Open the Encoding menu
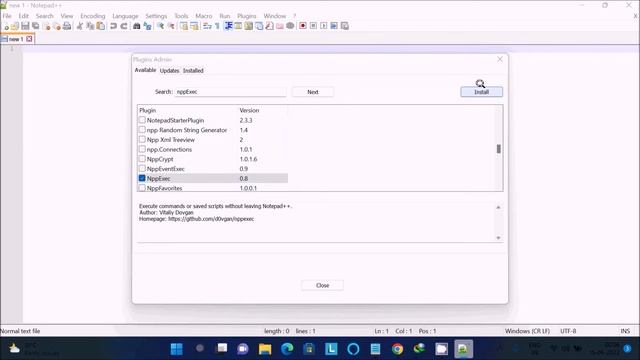 [x=93, y=16]
